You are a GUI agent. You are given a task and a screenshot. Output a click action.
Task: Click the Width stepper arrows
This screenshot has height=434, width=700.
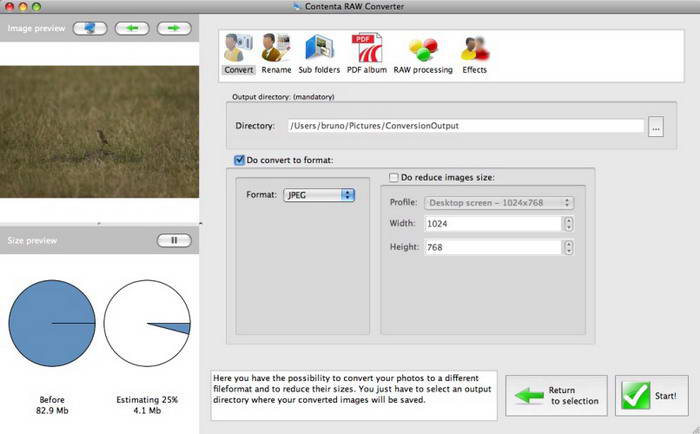(568, 224)
